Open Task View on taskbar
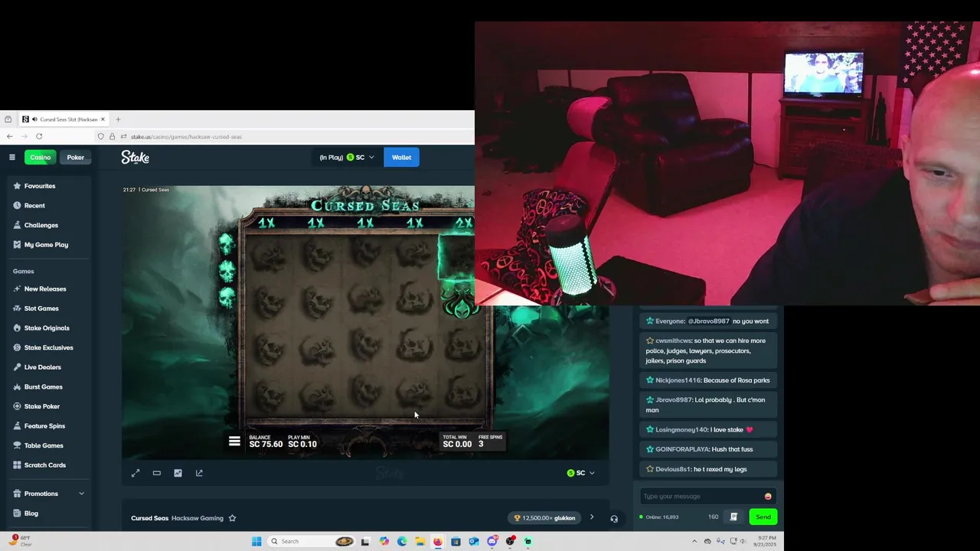Viewport: 980px width, 551px height. [x=365, y=541]
